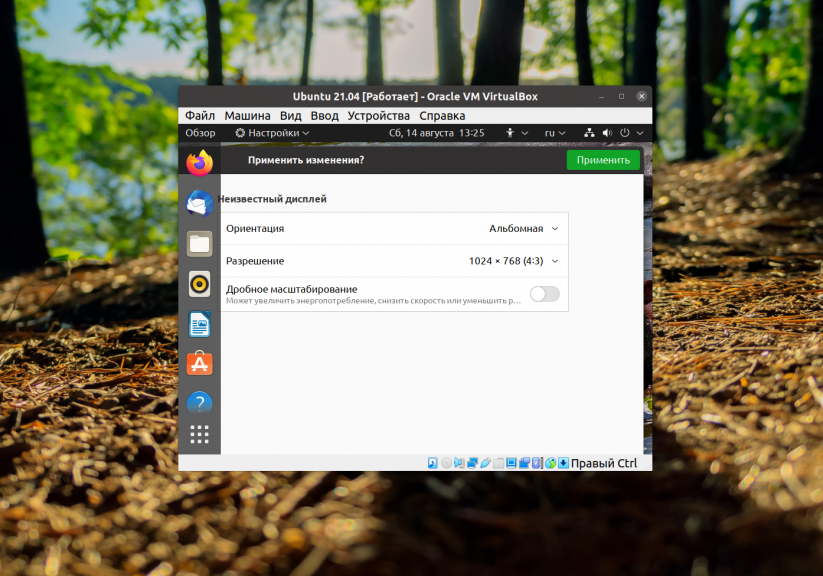Image resolution: width=823 pixels, height=576 pixels.
Task: Launch Thunderbird mail from the dock
Action: (199, 203)
